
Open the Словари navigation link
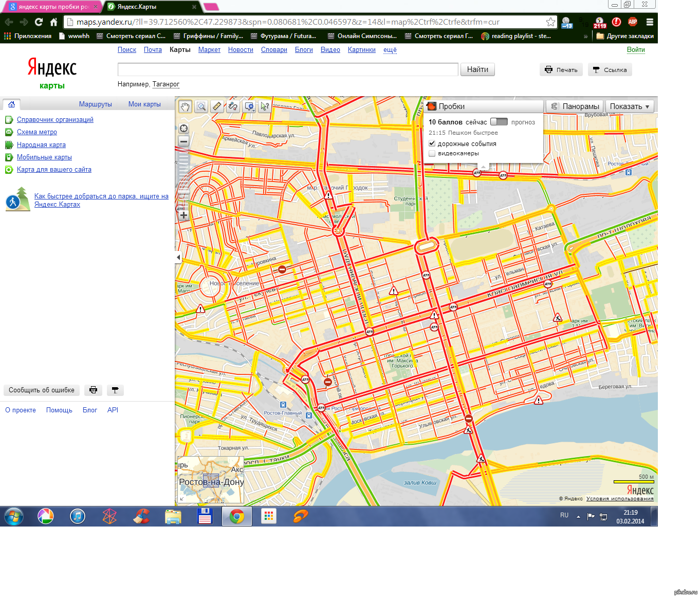(274, 50)
